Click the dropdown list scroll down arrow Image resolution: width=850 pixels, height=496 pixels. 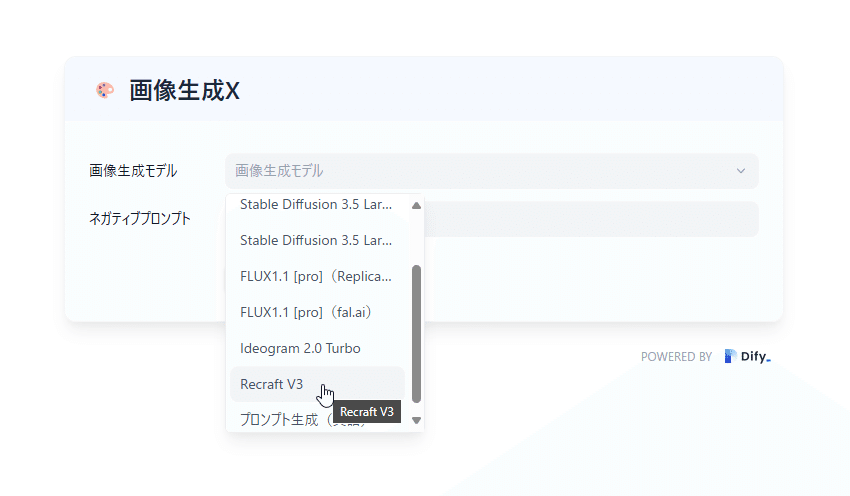[416, 420]
